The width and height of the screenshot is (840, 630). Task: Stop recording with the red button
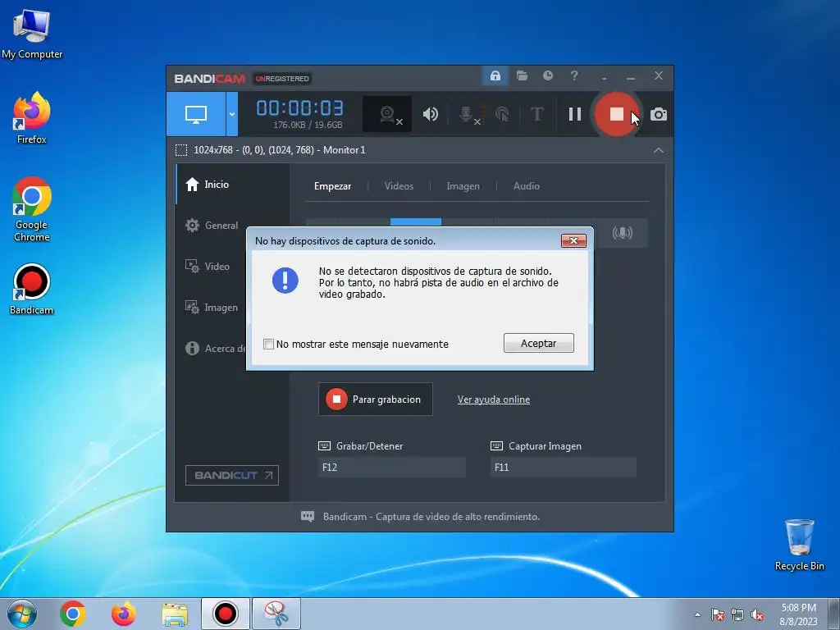(616, 114)
